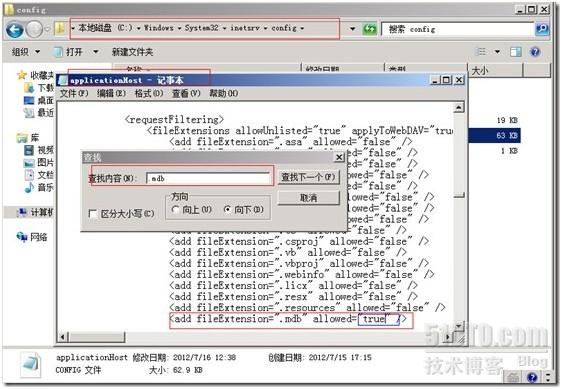
Task: Click Notepad horizontal scrollbar left arrow
Action: click(x=63, y=337)
